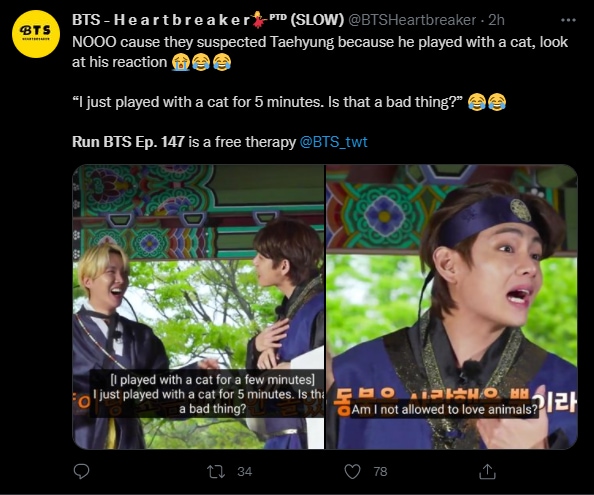
Task: Click the crying emoji after 'his reaction'
Action: [x=180, y=62]
